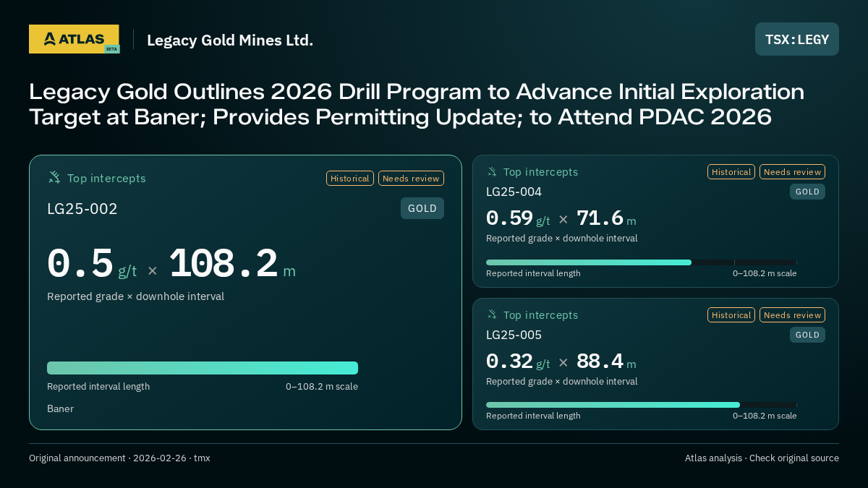The height and width of the screenshot is (488, 868).
Task: Click the Historical tag on the LG25-002 card
Action: click(350, 179)
